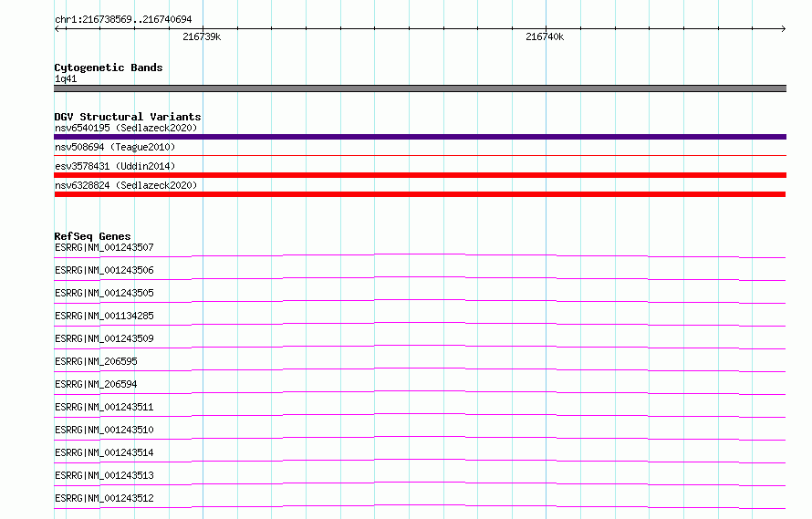Click the magenta intron line of NM_001243507

[x=420, y=255]
